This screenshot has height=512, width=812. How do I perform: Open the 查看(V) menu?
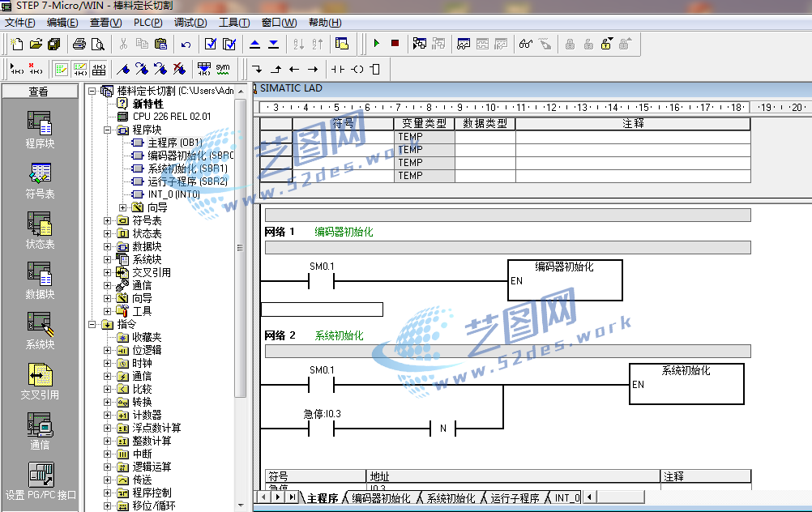click(x=105, y=23)
